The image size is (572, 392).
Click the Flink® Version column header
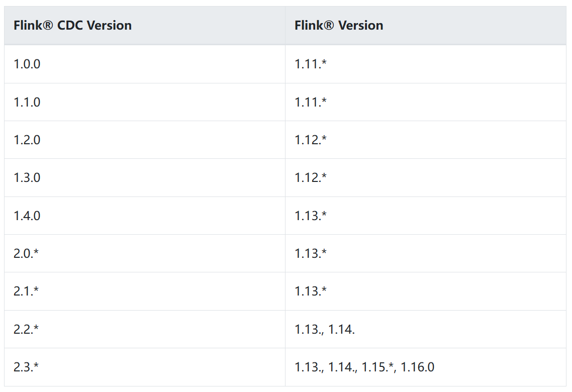pos(426,26)
